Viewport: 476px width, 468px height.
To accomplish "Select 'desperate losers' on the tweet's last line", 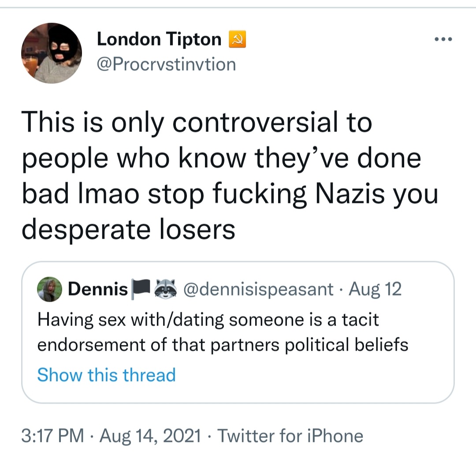I will click(x=128, y=230).
